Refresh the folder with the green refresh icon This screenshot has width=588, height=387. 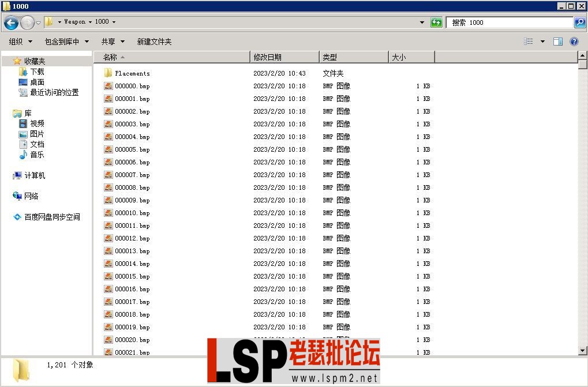[437, 22]
